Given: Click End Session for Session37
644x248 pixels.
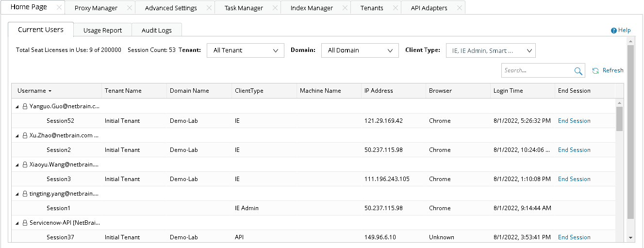Looking at the screenshot, I should click(x=574, y=237).
